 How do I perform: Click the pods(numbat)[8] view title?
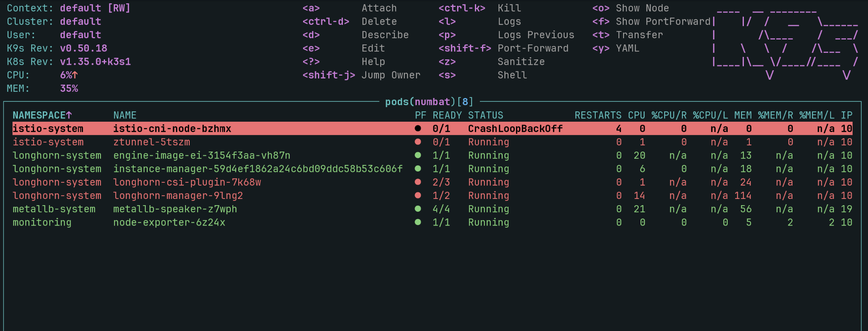coord(429,102)
